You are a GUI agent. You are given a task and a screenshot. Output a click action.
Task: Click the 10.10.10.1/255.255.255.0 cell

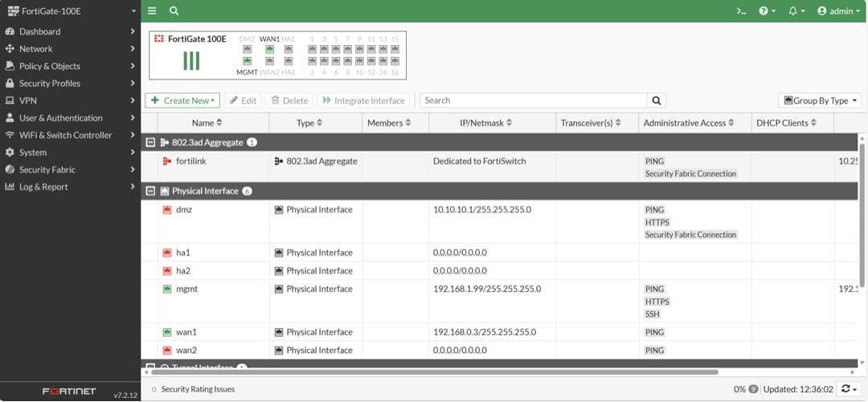482,210
